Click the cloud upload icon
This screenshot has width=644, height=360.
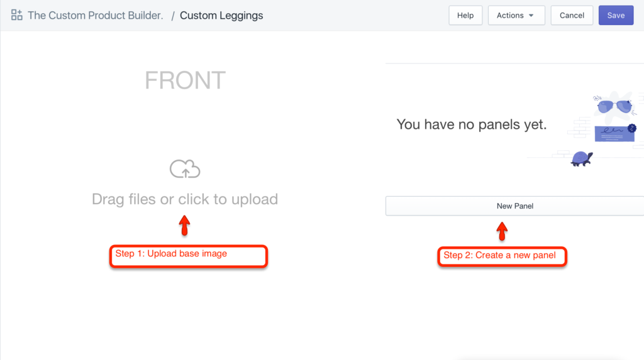click(185, 169)
